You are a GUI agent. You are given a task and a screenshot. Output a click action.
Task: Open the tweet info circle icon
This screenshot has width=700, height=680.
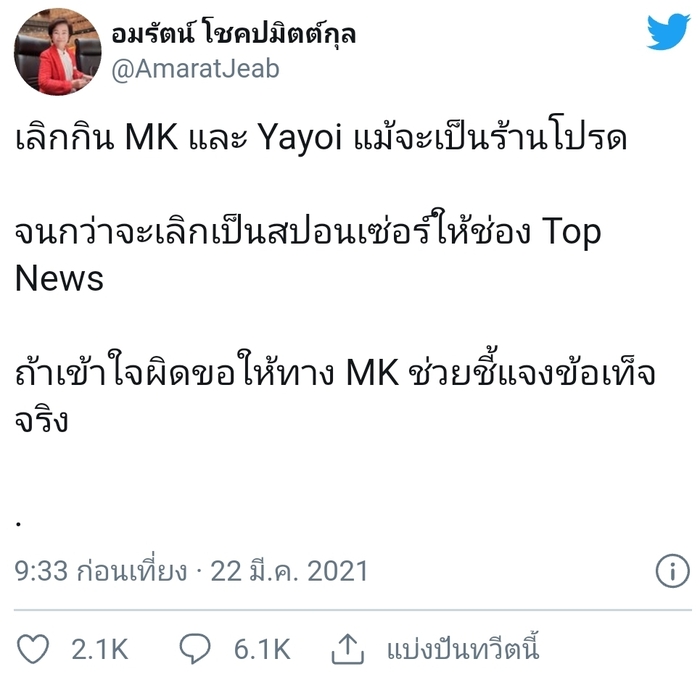tap(673, 570)
